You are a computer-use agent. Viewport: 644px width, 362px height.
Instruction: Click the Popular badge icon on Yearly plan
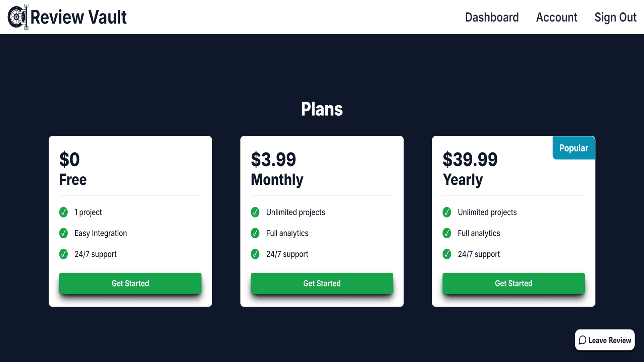574,147
